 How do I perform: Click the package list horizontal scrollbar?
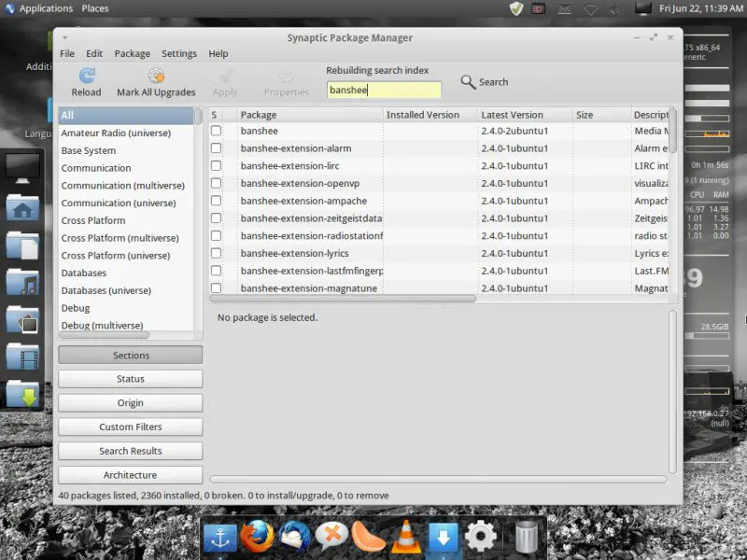click(343, 299)
